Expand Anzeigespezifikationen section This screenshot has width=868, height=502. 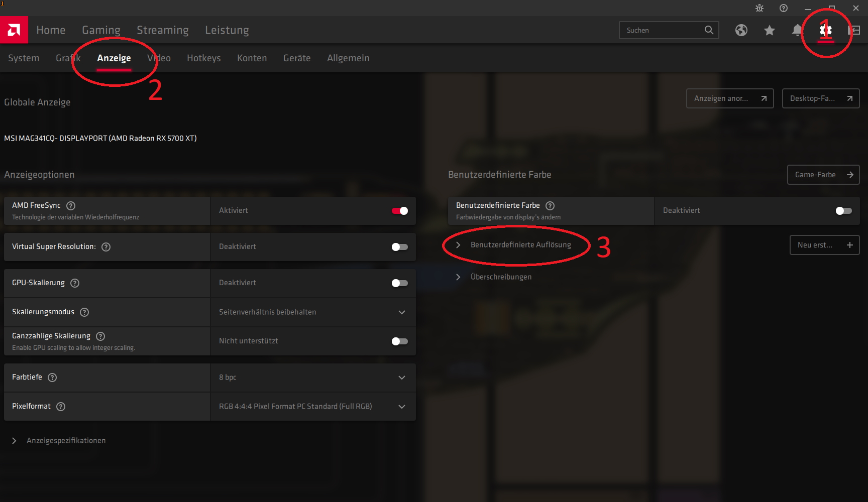pyautogui.click(x=59, y=441)
